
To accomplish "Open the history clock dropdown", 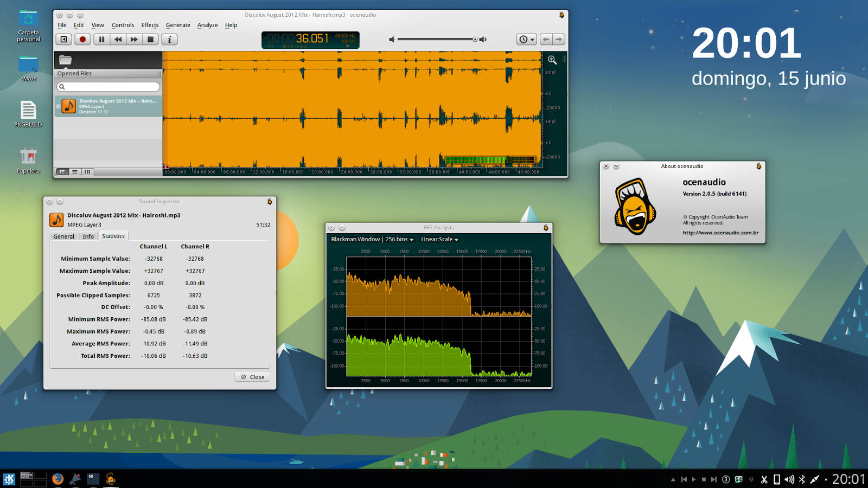I will point(526,39).
